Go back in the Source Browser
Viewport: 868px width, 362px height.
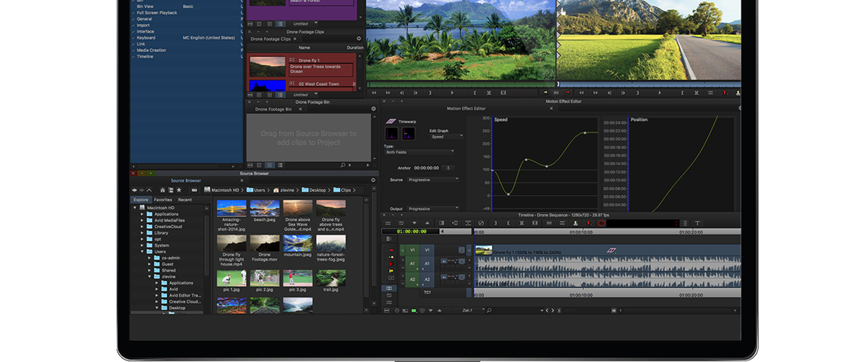coord(135,190)
